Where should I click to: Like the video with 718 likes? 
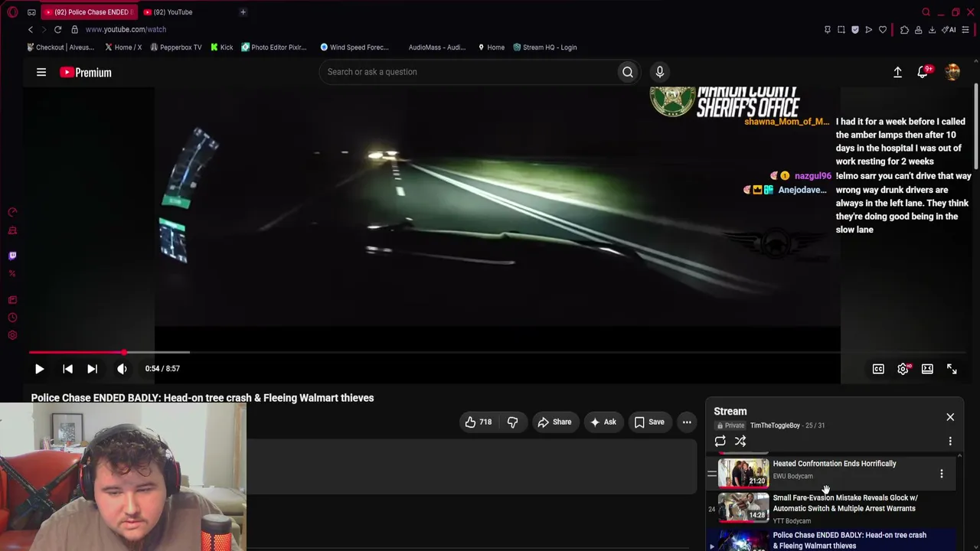tap(479, 422)
